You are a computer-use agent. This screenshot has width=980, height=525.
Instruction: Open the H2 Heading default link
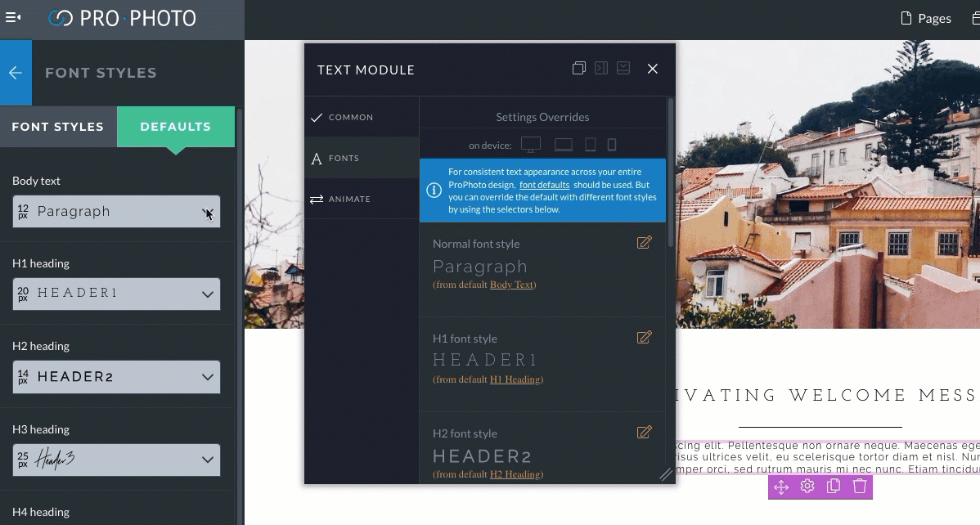(515, 474)
